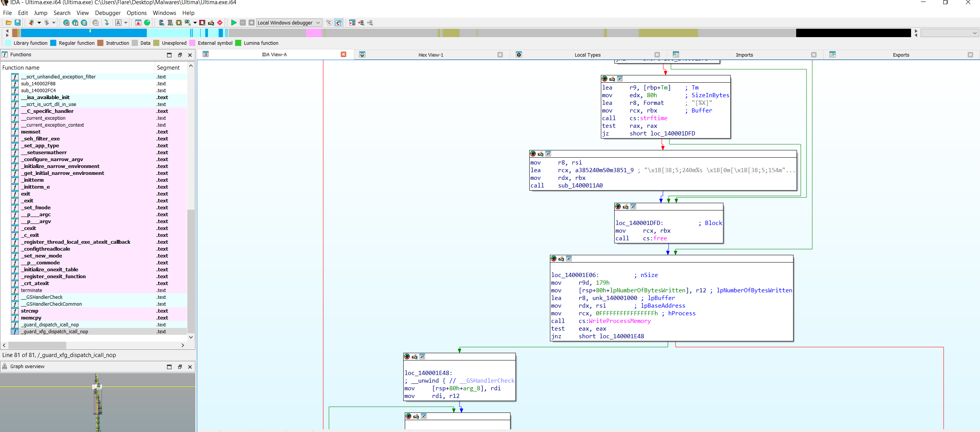
Task: Click the green circle toolbar icon
Action: point(147,23)
